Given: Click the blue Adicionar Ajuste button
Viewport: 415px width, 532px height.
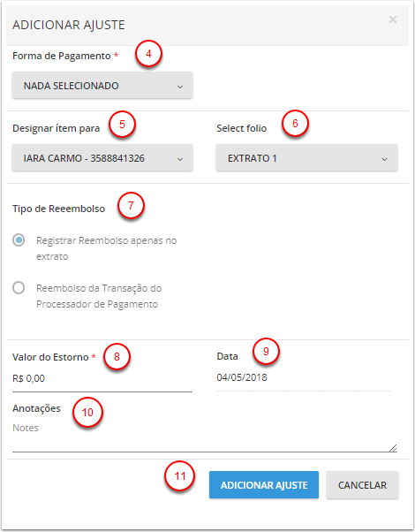Looking at the screenshot, I should click(264, 485).
